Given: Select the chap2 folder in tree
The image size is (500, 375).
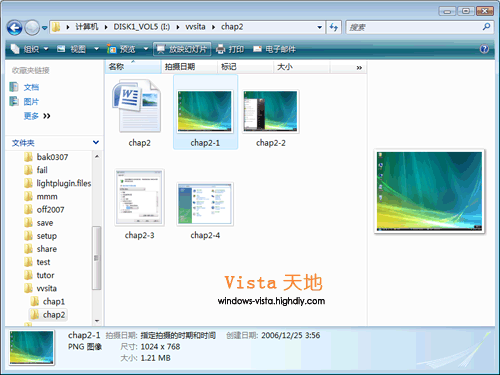Looking at the screenshot, I should click(x=48, y=314).
